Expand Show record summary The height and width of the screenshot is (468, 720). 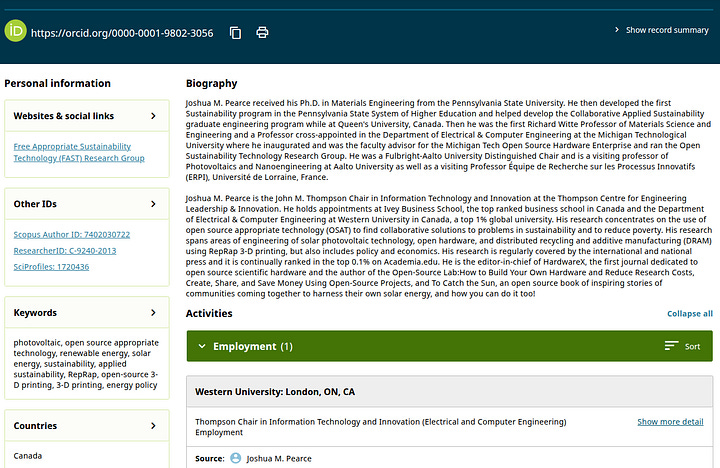coord(662,30)
